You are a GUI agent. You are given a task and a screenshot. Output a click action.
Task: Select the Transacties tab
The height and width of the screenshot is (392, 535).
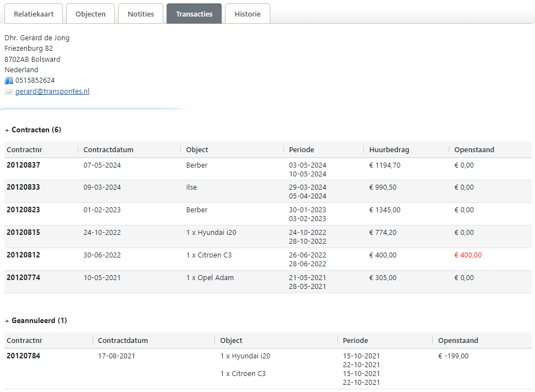coord(194,14)
